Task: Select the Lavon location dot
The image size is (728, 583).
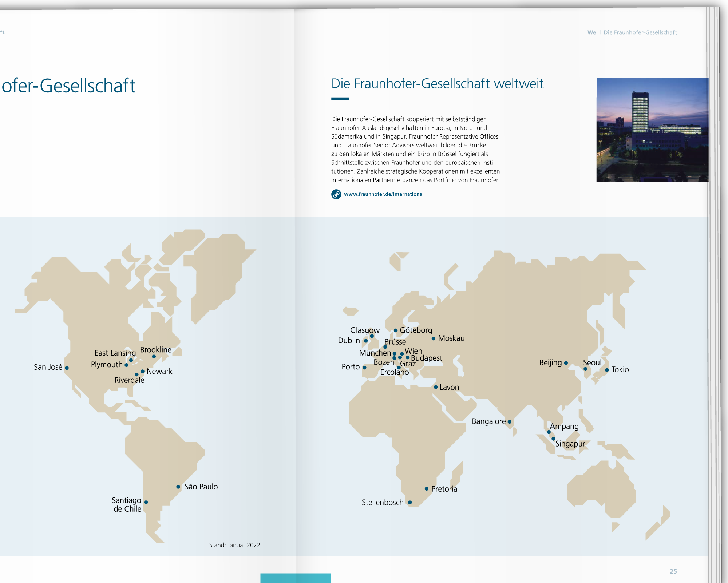Action: pos(436,387)
